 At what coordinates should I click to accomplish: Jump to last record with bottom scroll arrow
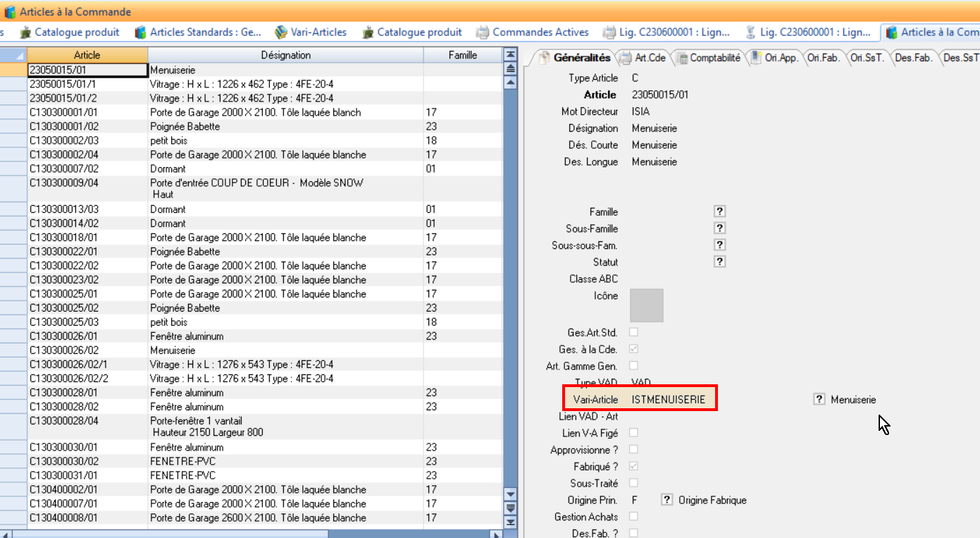[511, 522]
